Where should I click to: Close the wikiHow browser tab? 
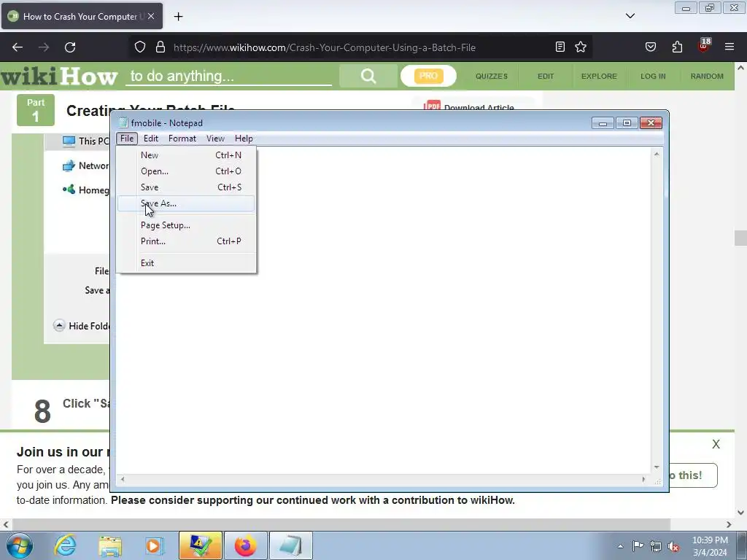pyautogui.click(x=151, y=16)
